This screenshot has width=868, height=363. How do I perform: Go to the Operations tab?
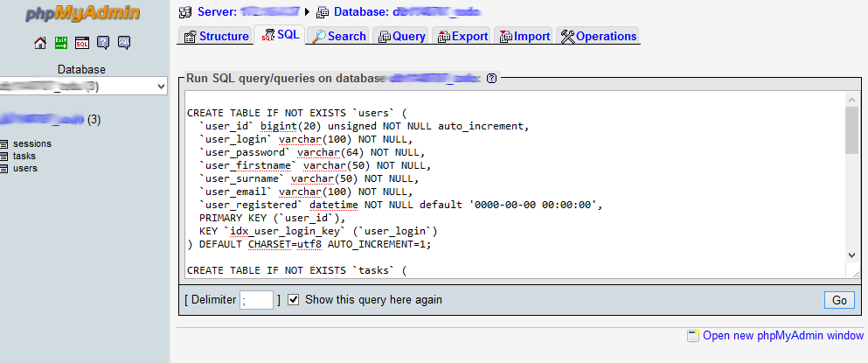[x=599, y=36]
